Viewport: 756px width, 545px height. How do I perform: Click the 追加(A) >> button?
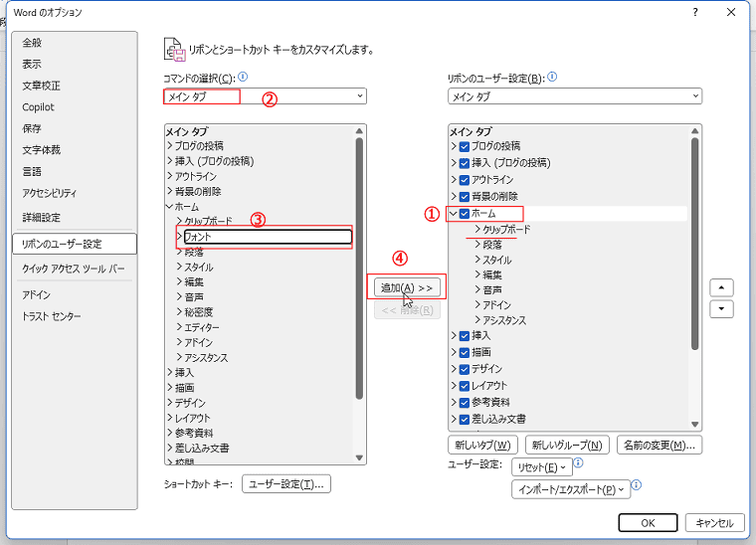[407, 287]
